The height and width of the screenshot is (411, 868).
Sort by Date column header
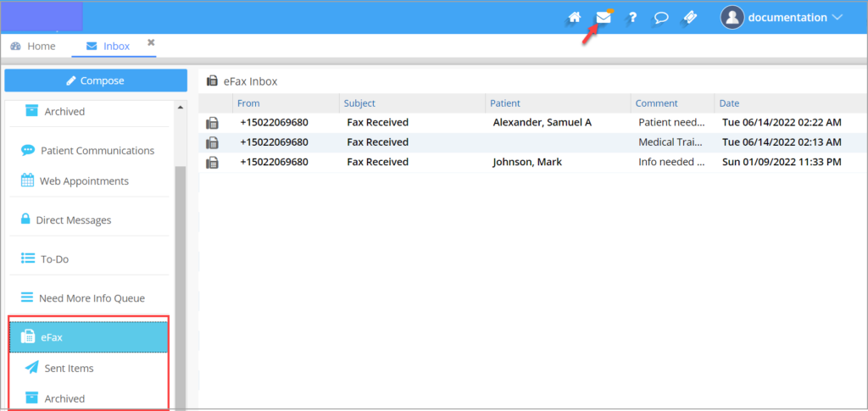pos(729,103)
